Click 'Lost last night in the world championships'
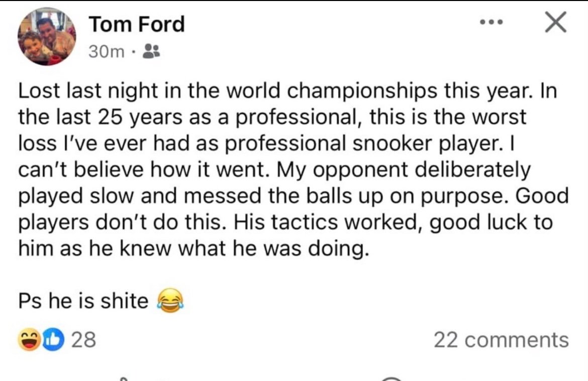Screen dimensions: 588x381 [x=228, y=91]
